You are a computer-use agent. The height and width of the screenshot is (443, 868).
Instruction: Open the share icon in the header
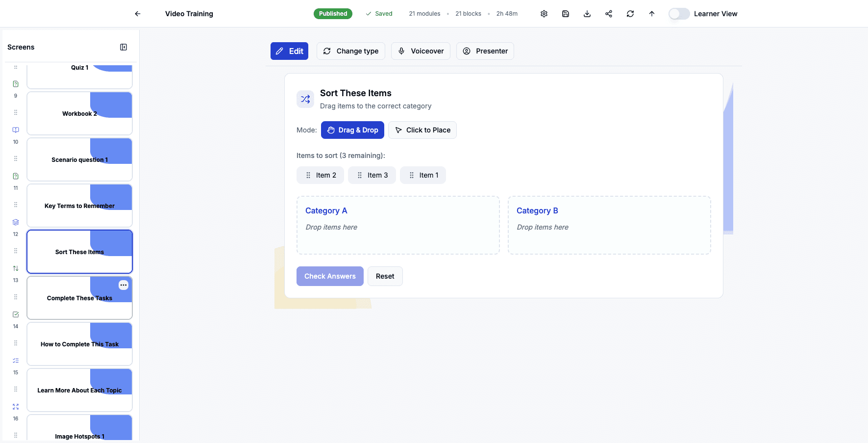pos(608,13)
